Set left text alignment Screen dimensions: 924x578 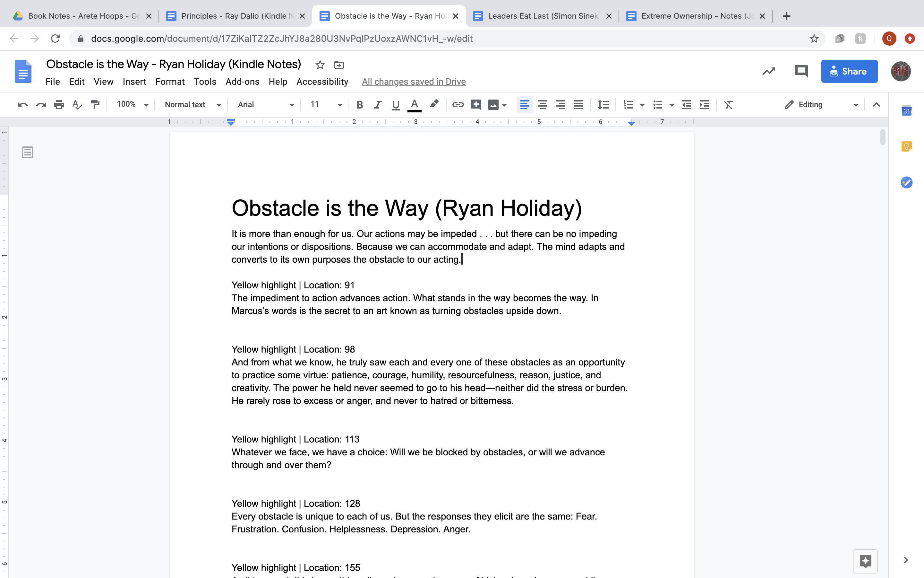pyautogui.click(x=525, y=105)
